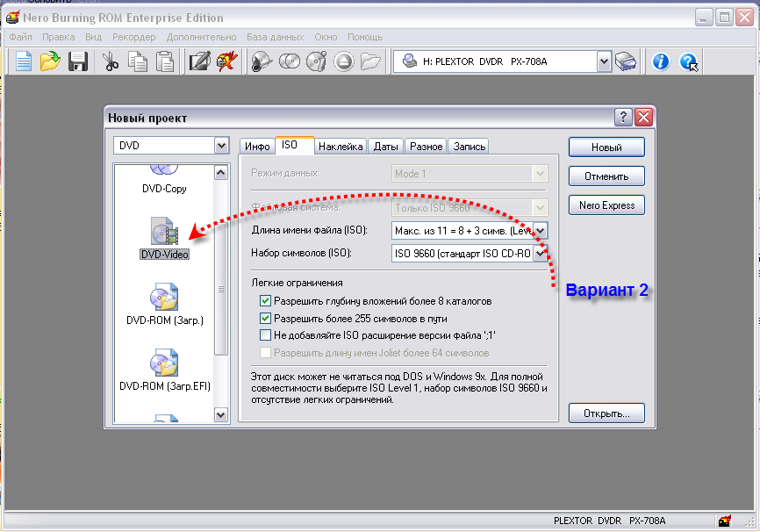Select the DVD-Video project type
The width and height of the screenshot is (760, 532).
(165, 237)
